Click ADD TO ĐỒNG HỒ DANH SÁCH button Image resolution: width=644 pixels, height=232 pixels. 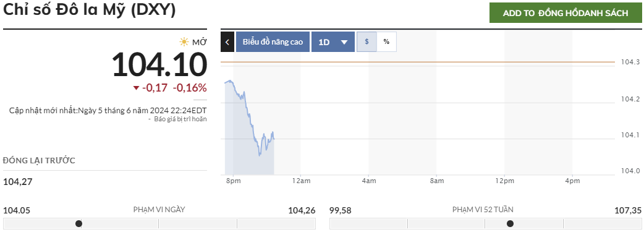565,13
